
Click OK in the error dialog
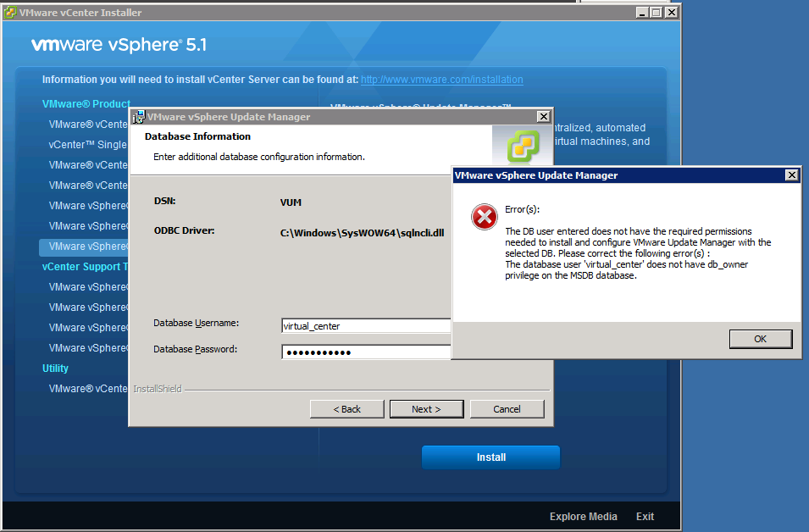pos(760,339)
